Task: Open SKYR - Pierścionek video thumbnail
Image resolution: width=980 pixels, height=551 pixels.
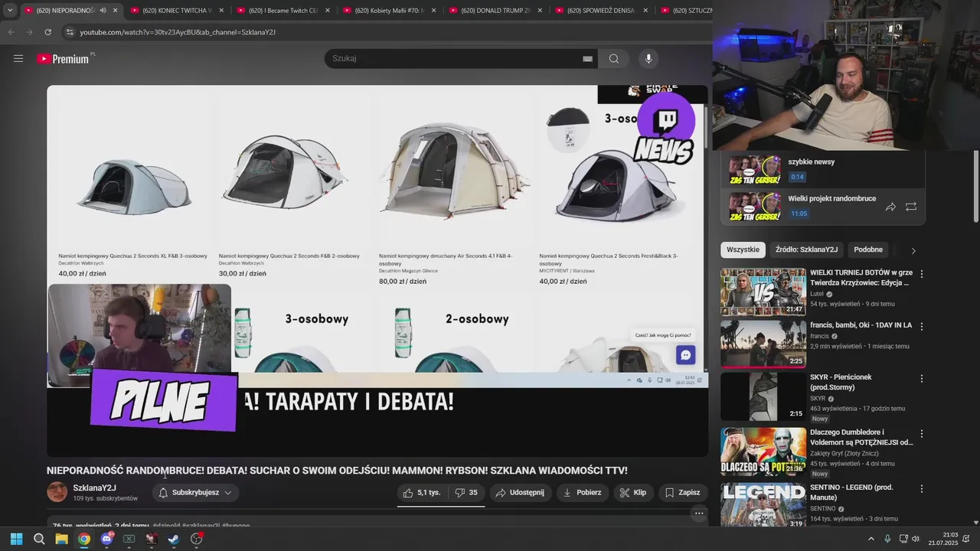Action: click(763, 396)
